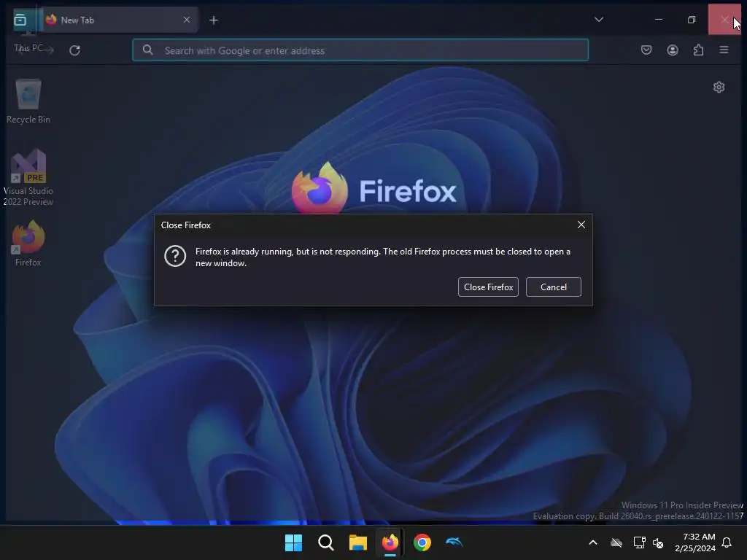
Task: Close the New Tab tab
Action: (x=186, y=20)
